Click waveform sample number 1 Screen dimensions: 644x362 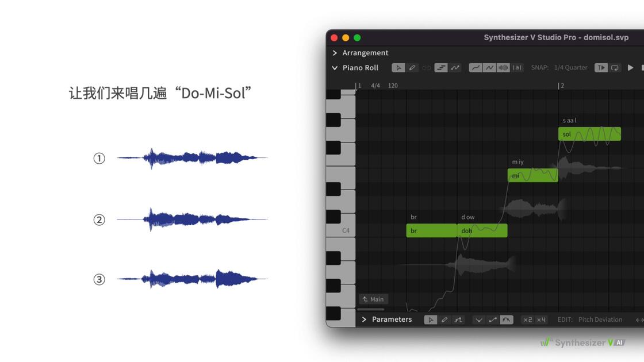192,158
